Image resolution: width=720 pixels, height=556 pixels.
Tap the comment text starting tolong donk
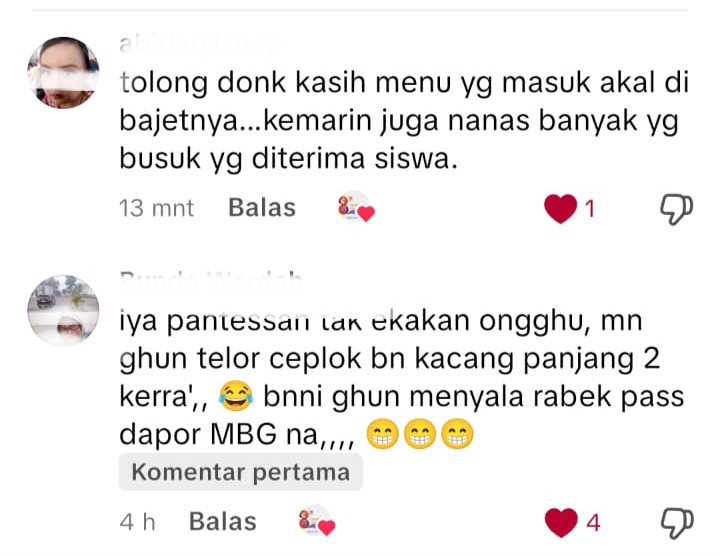point(404,121)
